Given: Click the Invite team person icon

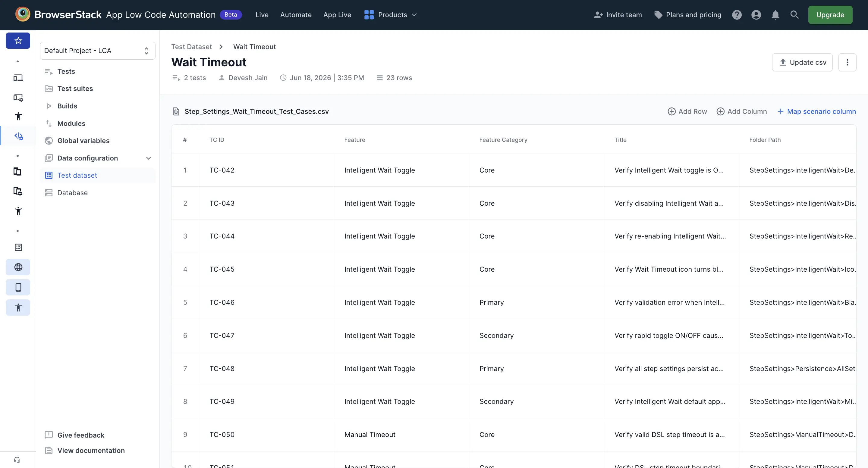Looking at the screenshot, I should tap(598, 15).
